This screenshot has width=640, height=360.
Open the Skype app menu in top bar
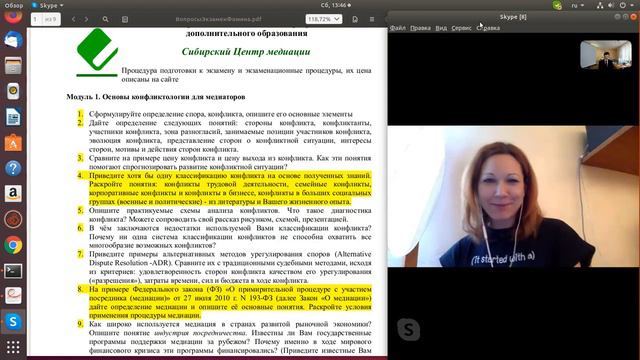pyautogui.click(x=48, y=5)
